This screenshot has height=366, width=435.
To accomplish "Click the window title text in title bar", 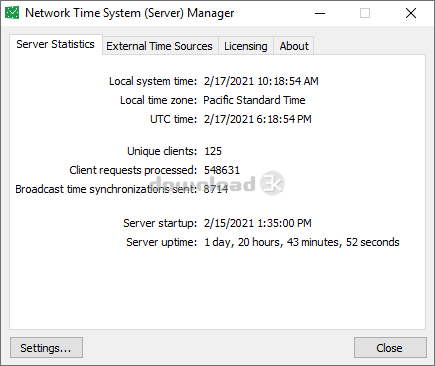I will (130, 13).
